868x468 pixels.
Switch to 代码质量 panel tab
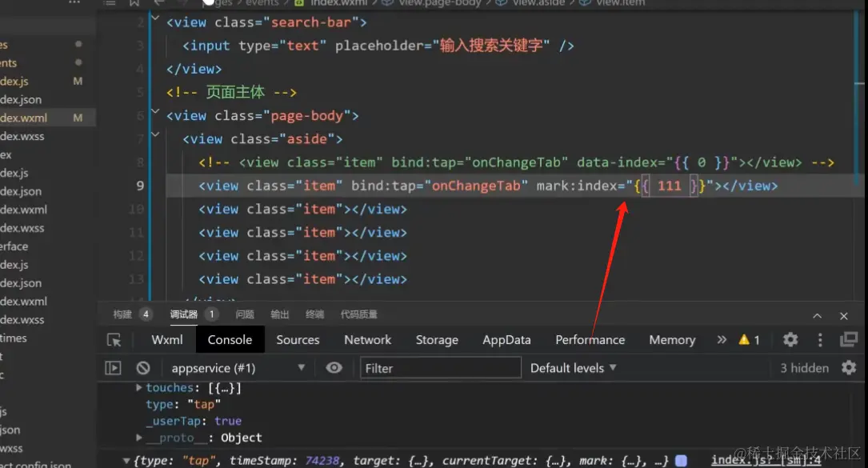pyautogui.click(x=358, y=314)
